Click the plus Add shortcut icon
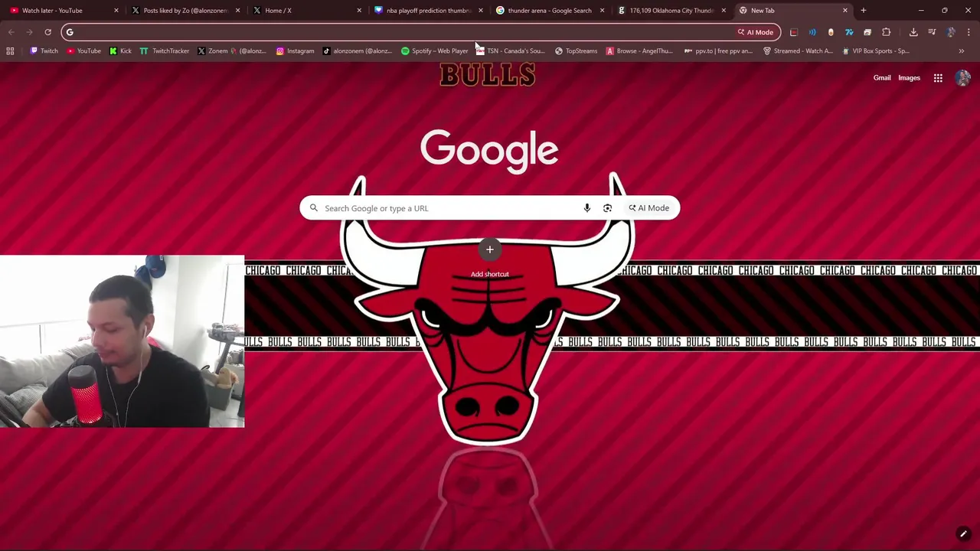The height and width of the screenshot is (551, 980). tap(490, 249)
